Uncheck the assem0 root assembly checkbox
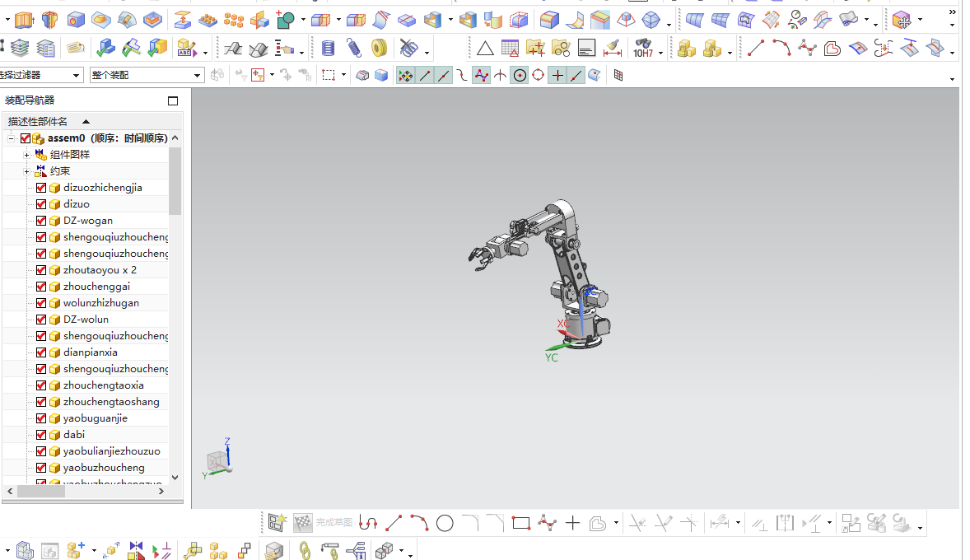This screenshot has width=970, height=560. point(26,138)
